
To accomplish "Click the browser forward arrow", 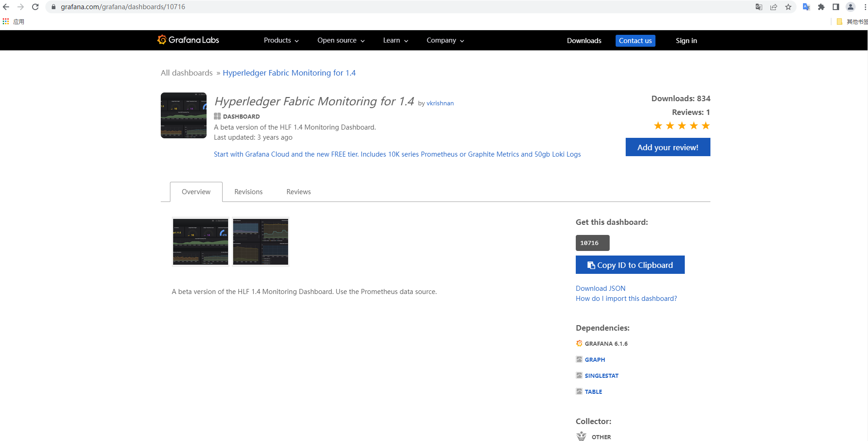I will (x=21, y=7).
